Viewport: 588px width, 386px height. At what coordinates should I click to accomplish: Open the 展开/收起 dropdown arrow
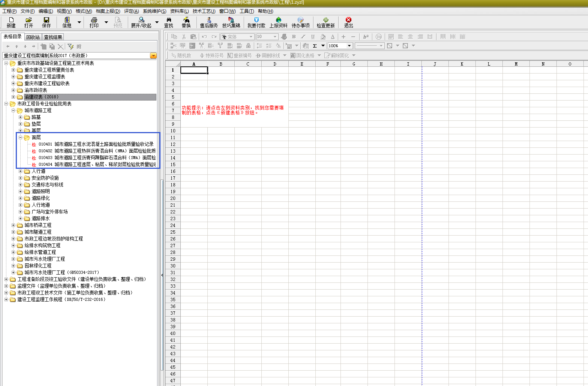click(x=157, y=23)
